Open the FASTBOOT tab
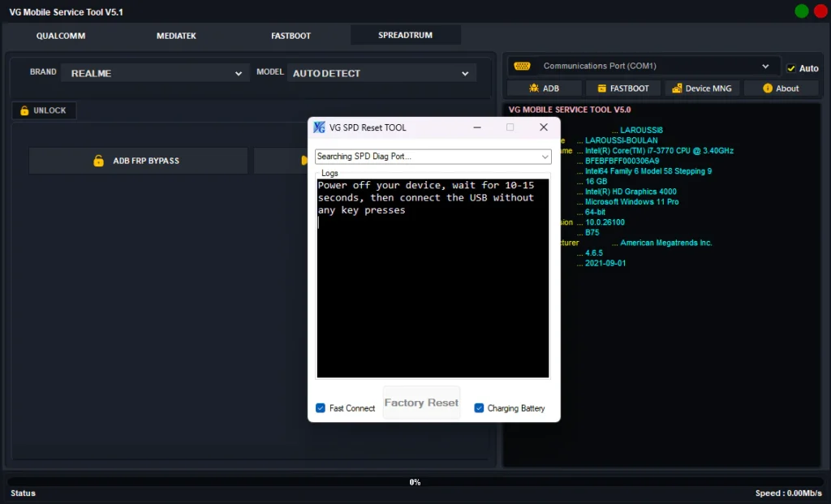 291,36
